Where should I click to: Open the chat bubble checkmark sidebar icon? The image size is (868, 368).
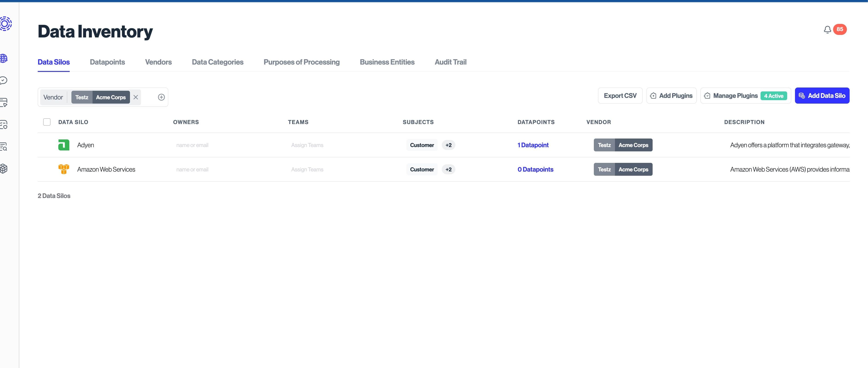coord(4,81)
